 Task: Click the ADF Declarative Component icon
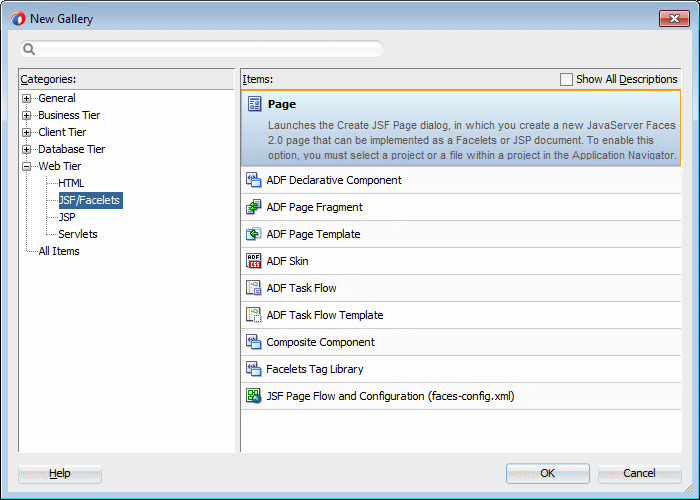(254, 180)
